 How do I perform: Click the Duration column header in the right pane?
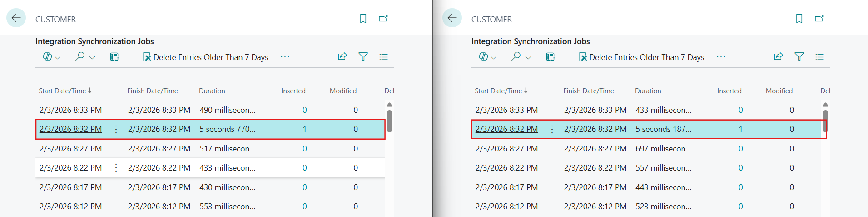(648, 91)
